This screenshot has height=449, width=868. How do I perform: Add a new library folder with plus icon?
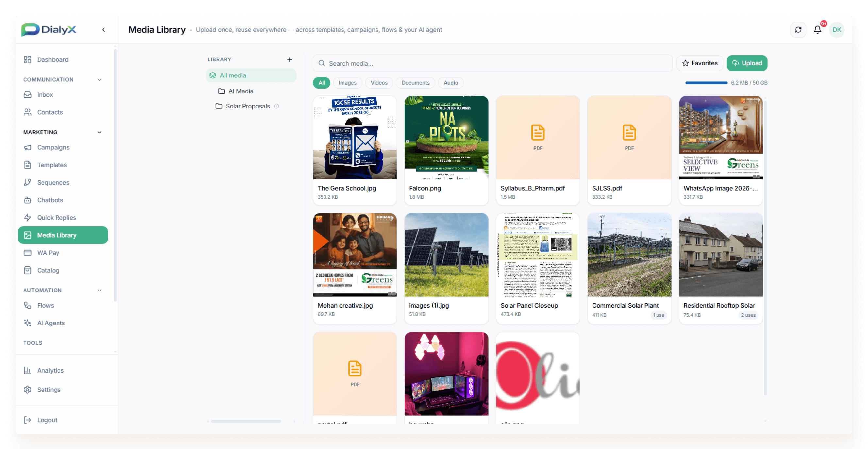[x=290, y=59]
